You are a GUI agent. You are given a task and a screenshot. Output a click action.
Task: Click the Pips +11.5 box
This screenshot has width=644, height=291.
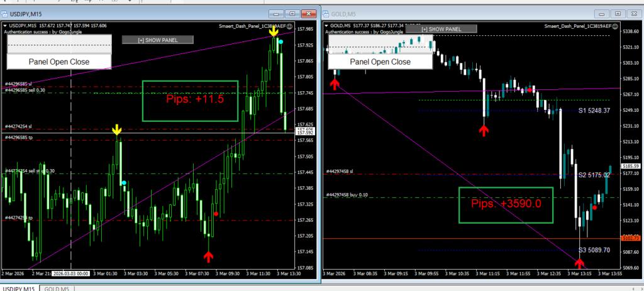click(x=191, y=101)
